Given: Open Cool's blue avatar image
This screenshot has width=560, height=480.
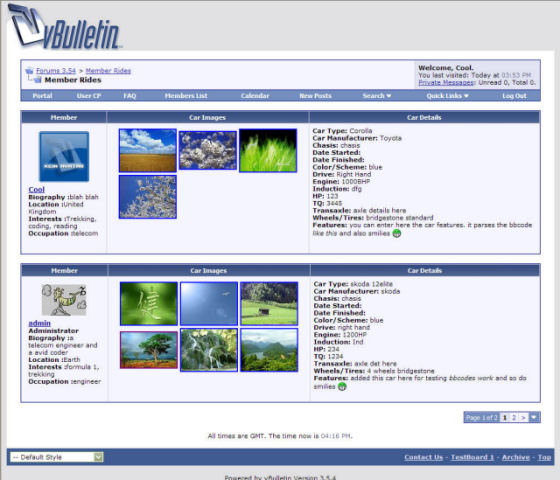Looking at the screenshot, I should point(64,156).
